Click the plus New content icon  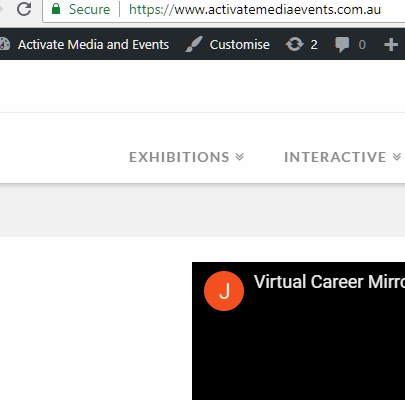pos(391,45)
